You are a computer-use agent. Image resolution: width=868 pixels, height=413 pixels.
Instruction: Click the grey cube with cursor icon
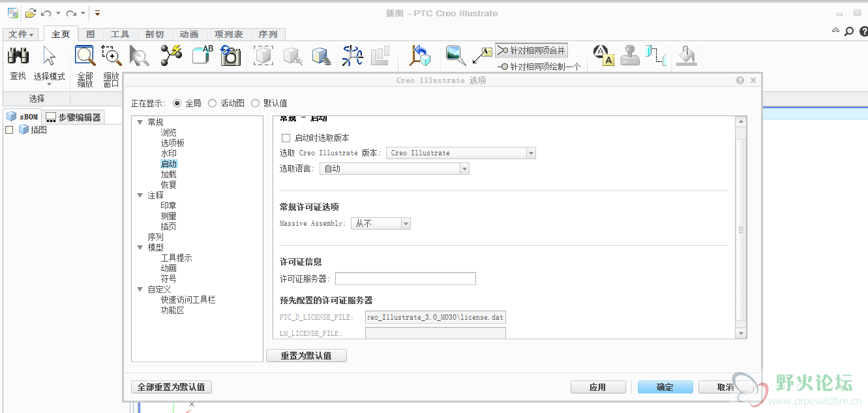[x=293, y=56]
